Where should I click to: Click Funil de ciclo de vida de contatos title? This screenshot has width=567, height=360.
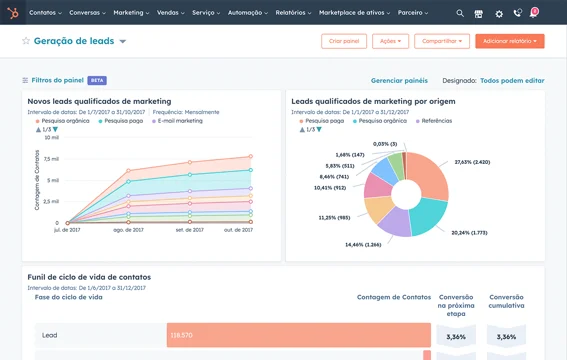click(89, 277)
